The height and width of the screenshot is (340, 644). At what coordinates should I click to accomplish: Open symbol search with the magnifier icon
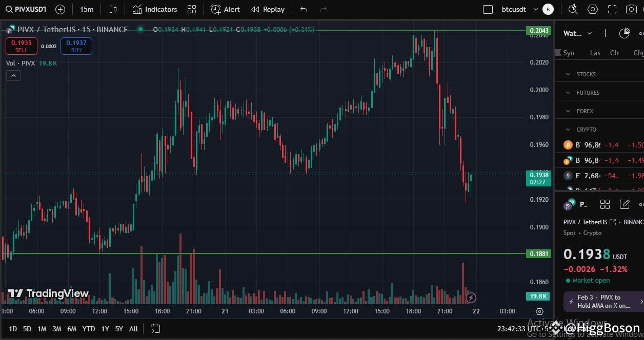9,9
